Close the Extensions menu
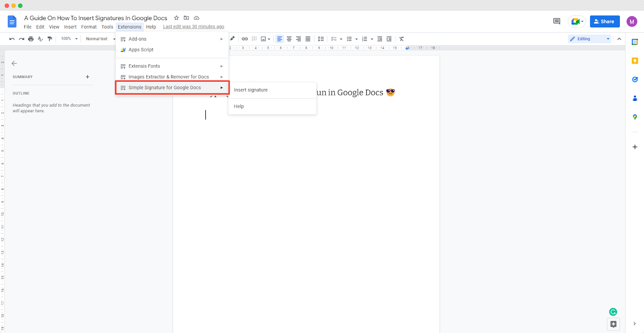The image size is (644, 333). pyautogui.click(x=130, y=27)
